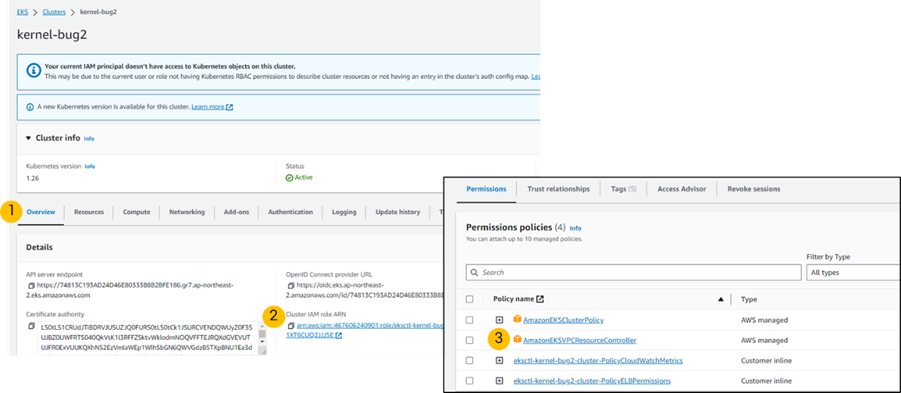Image resolution: width=901 pixels, height=393 pixels.
Task: Click Learn more about new Kubernetes version
Action: (x=208, y=107)
